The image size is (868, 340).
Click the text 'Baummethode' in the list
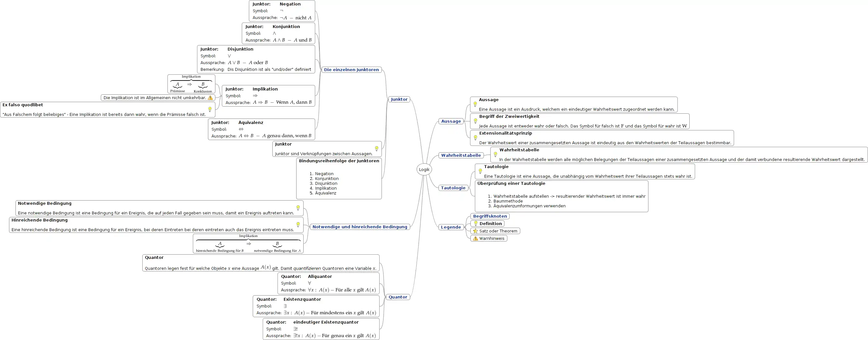tap(508, 201)
